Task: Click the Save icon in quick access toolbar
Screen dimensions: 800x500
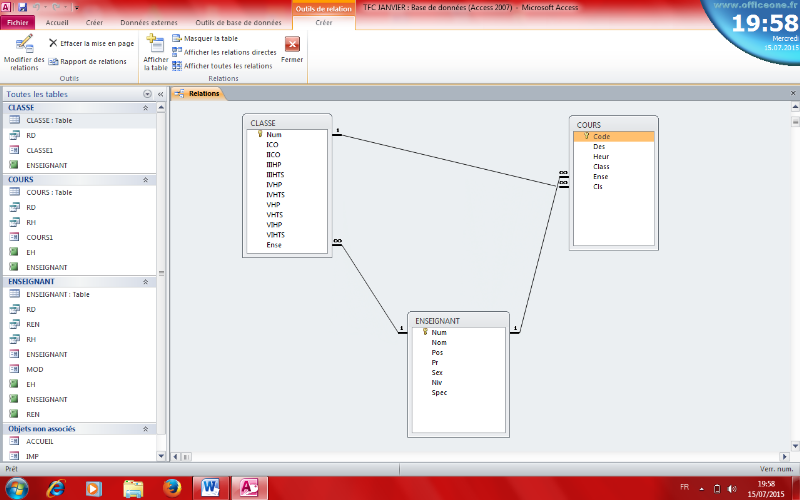Action: tap(22, 6)
